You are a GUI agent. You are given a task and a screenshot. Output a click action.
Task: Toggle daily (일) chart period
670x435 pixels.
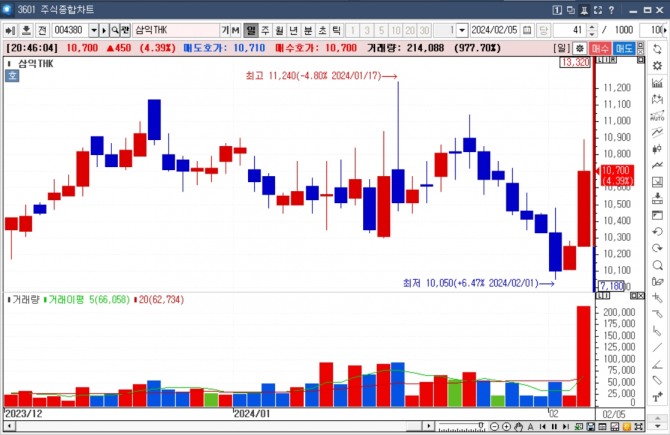(251, 30)
